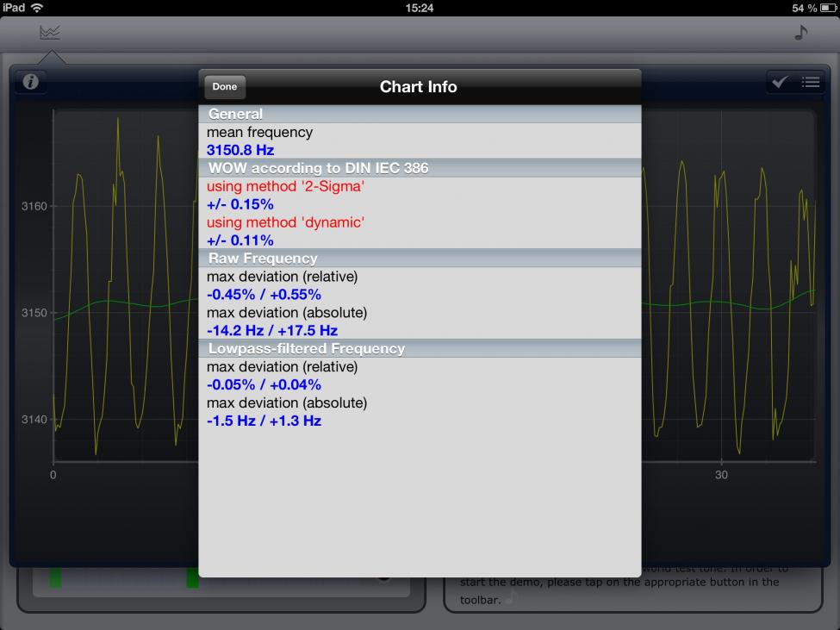Select the mean frequency value 3150.8 Hz
Image resolution: width=840 pixels, height=630 pixels.
click(240, 150)
